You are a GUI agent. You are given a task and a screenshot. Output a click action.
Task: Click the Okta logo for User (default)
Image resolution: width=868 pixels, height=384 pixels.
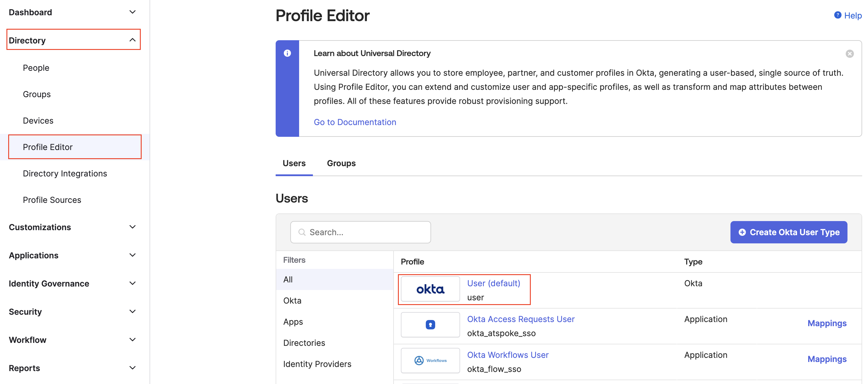point(430,289)
